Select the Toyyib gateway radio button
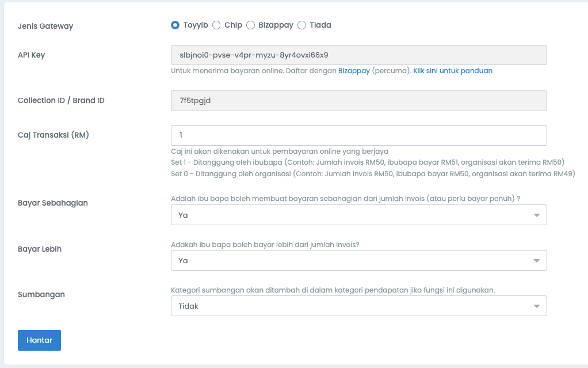The image size is (588, 368). (175, 25)
